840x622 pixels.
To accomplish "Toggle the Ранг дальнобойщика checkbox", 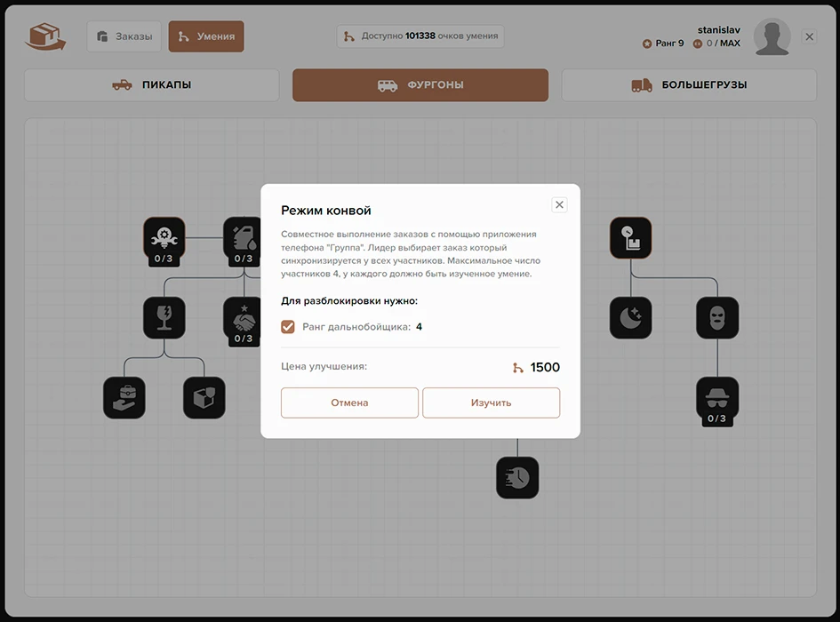I will point(288,327).
